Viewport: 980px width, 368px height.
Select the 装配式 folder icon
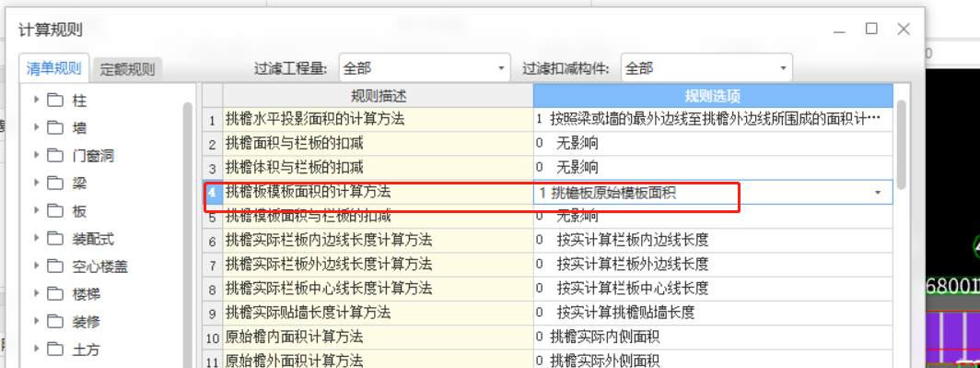55,239
